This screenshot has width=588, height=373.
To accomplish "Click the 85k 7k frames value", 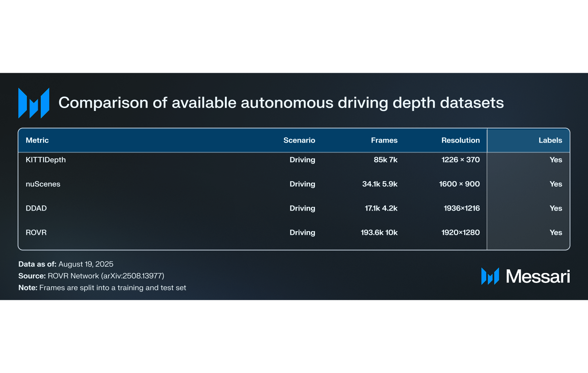I will (386, 160).
